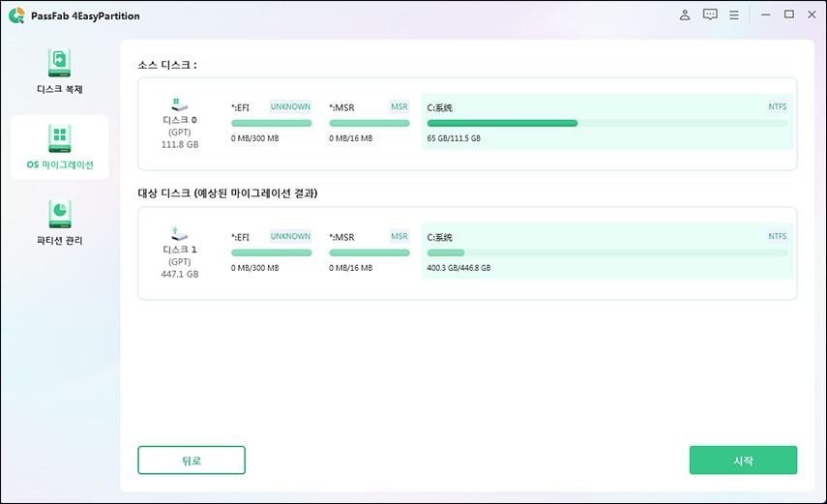This screenshot has width=827, height=504.
Task: Click the PassFab 4EasyPartition logo icon
Action: click(x=16, y=15)
